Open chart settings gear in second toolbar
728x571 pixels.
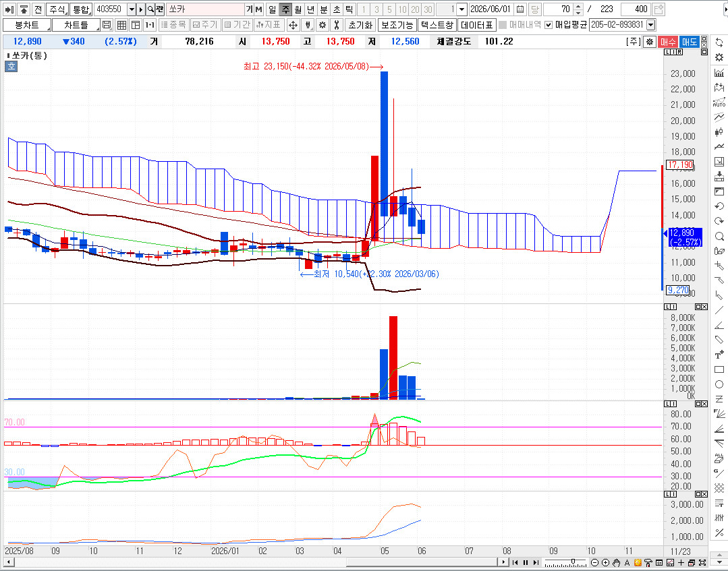[x=323, y=25]
